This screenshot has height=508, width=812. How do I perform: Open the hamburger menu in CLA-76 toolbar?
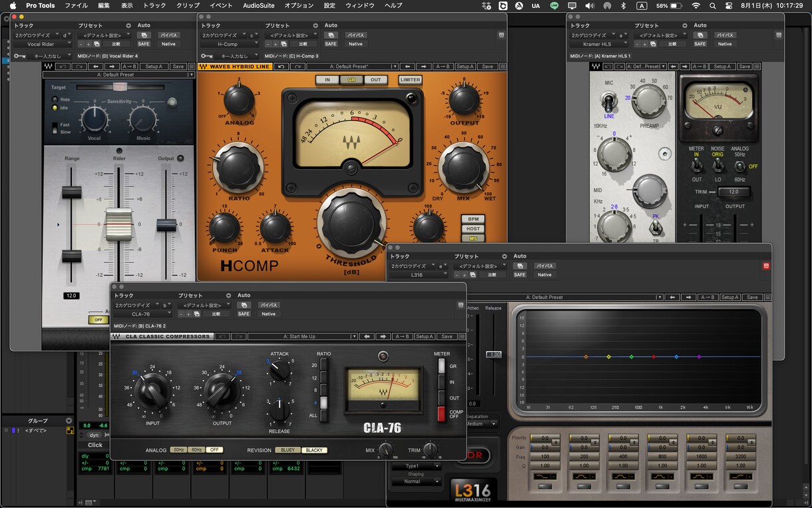pyautogui.click(x=461, y=337)
